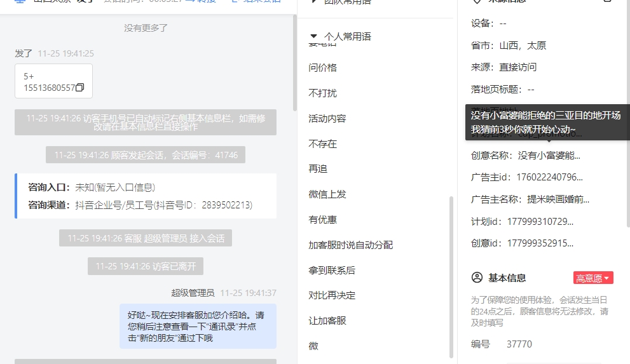Click the 计划id 177999310729 field
Image resolution: width=630 pixels, height=364 pixels.
point(522,221)
